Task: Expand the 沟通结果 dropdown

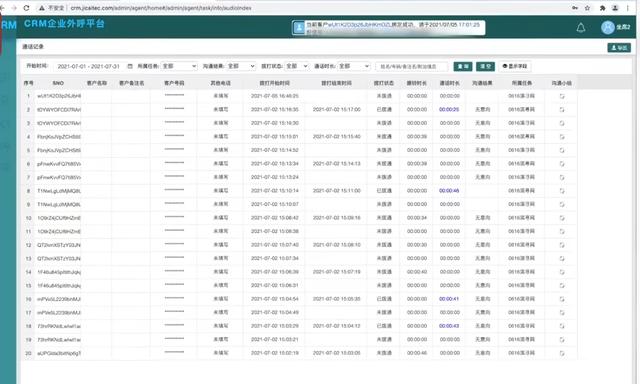Action: 241,66
